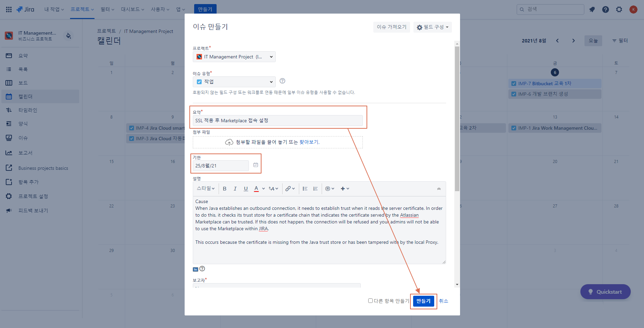644x328 pixels.
Task: Open the settings gear in header
Action: point(619,10)
